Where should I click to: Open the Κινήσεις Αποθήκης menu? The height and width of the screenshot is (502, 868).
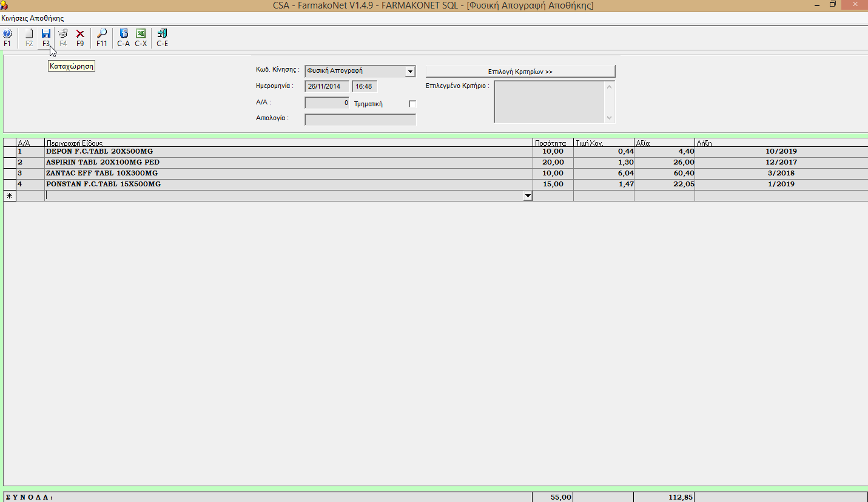pos(33,18)
